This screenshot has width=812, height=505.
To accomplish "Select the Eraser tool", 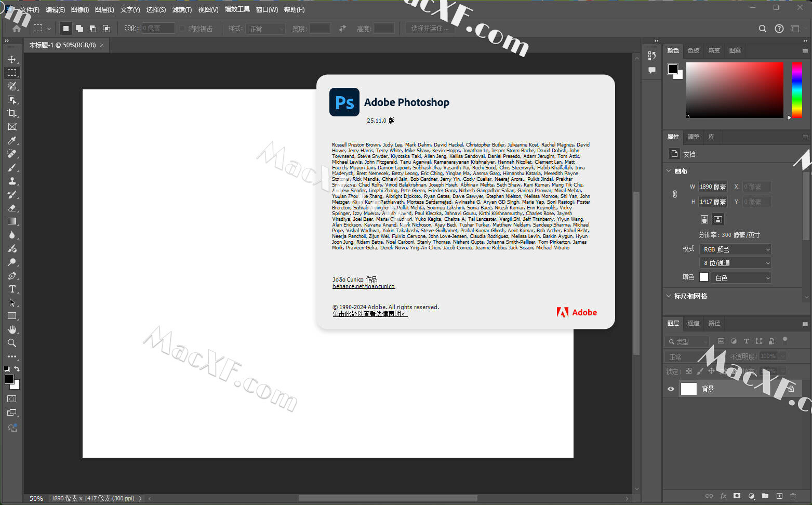I will point(12,208).
